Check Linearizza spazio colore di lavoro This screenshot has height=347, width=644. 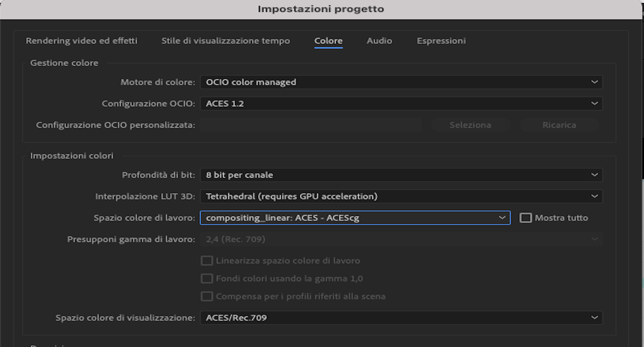click(207, 261)
